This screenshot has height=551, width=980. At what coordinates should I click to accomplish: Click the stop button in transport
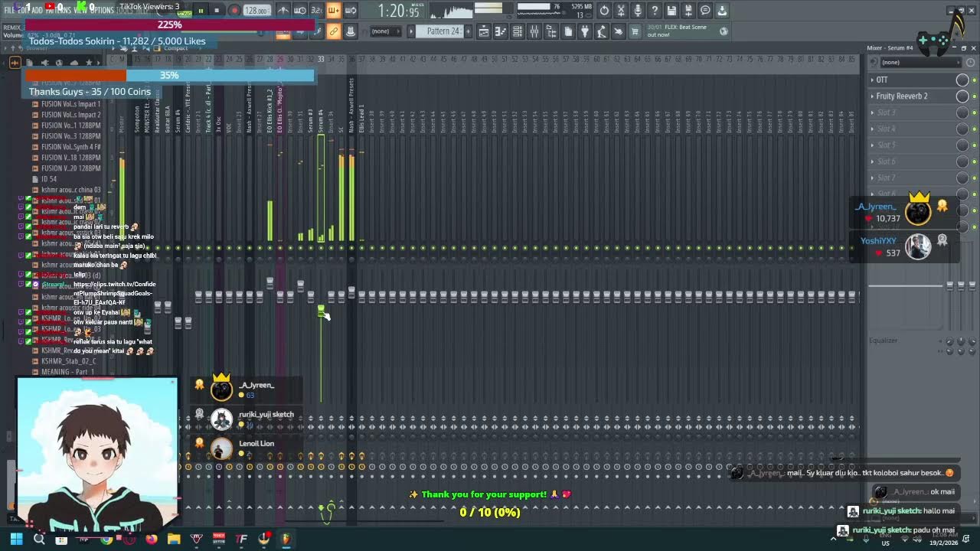click(x=217, y=11)
